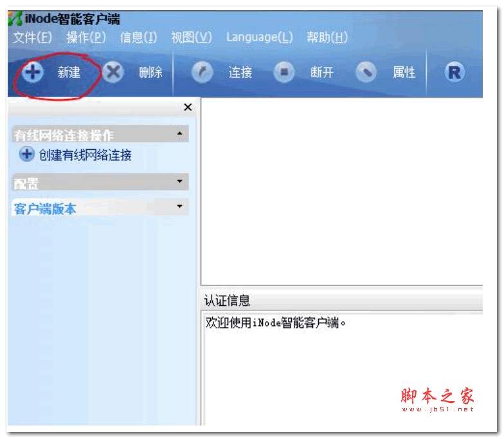Click the plus icon beside 创建有线网络连接
504x439 pixels.
26,154
